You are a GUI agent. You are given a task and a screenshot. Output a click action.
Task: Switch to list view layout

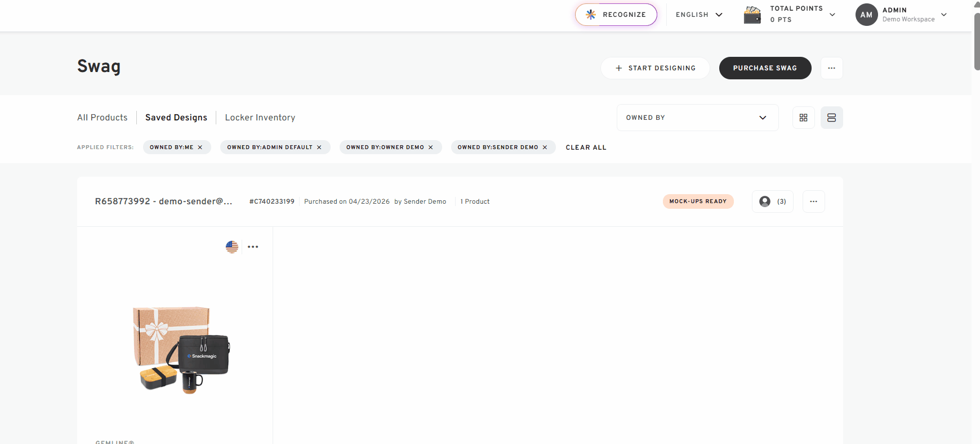pos(831,118)
